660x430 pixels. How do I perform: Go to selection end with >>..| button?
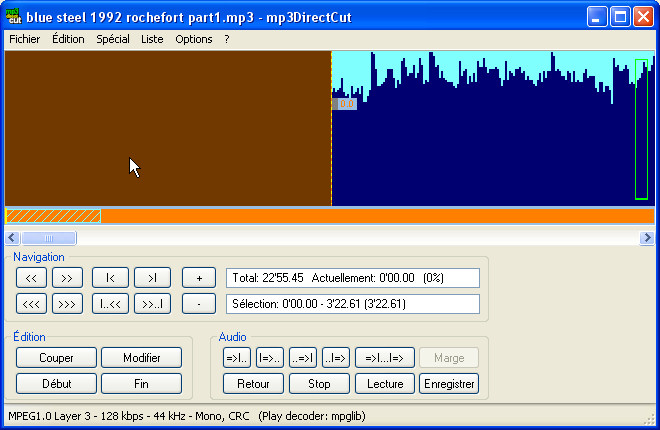(152, 303)
